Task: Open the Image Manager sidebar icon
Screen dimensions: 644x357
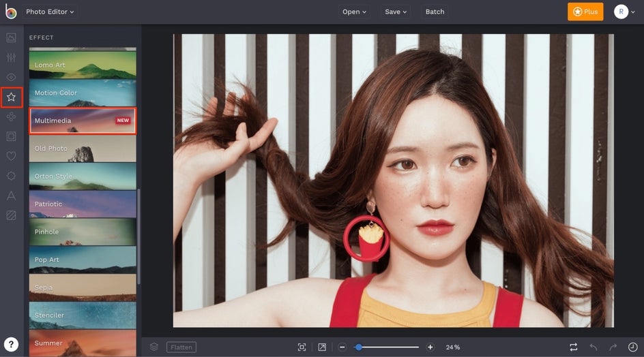Action: point(11,37)
